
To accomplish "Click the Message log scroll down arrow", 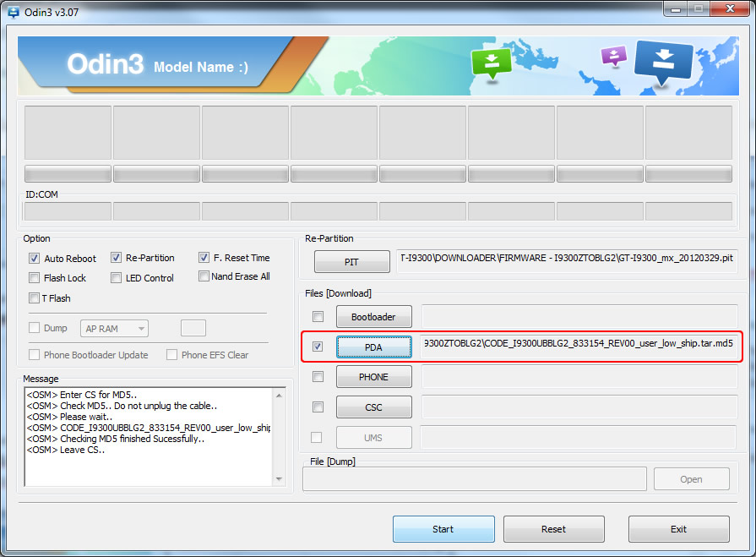I will (x=279, y=479).
